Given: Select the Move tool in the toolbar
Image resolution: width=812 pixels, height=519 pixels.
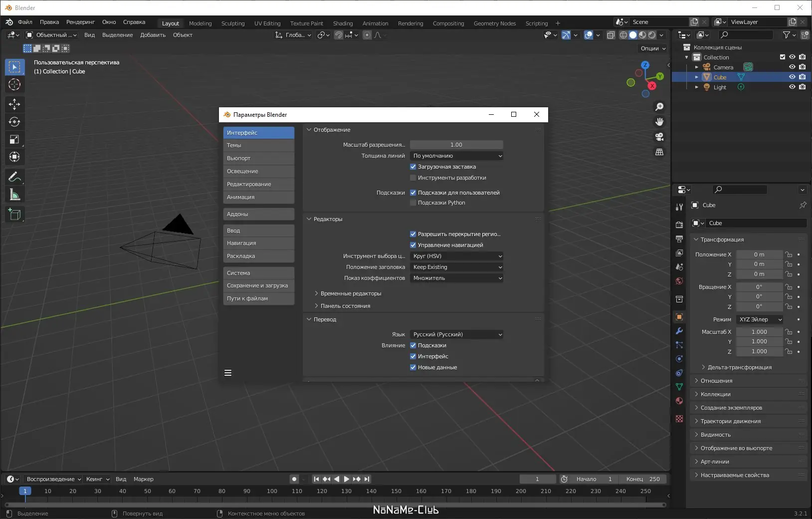Looking at the screenshot, I should tap(14, 104).
